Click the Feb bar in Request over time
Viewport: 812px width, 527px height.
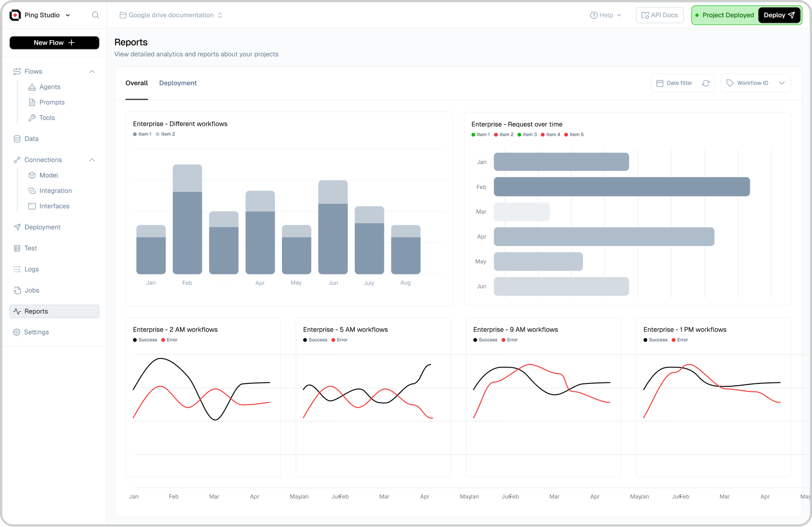point(622,187)
